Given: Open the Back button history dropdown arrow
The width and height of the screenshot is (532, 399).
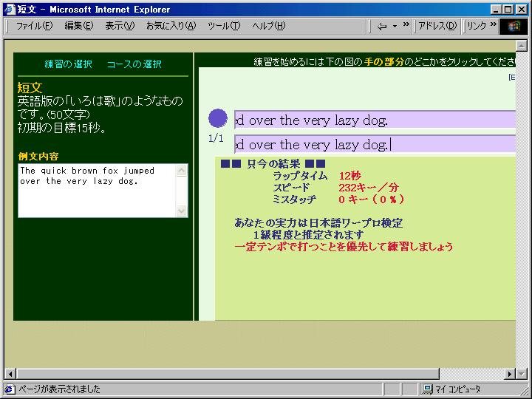Looking at the screenshot, I should point(395,26).
